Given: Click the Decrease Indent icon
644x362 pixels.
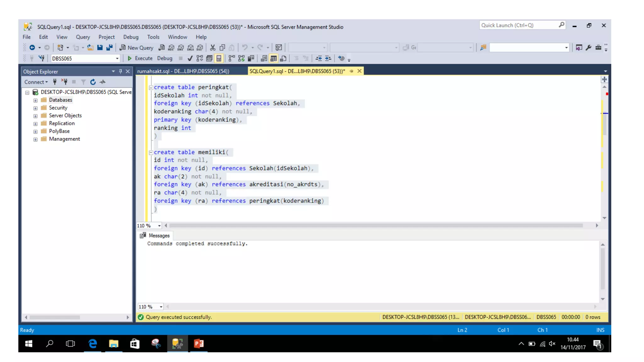Looking at the screenshot, I should [319, 58].
